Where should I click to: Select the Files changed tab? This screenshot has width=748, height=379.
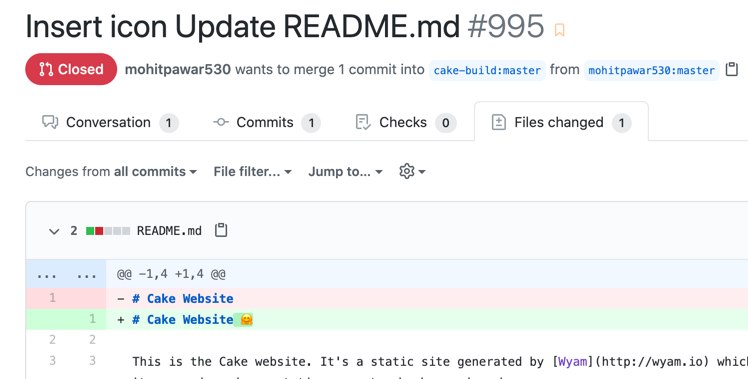(561, 123)
